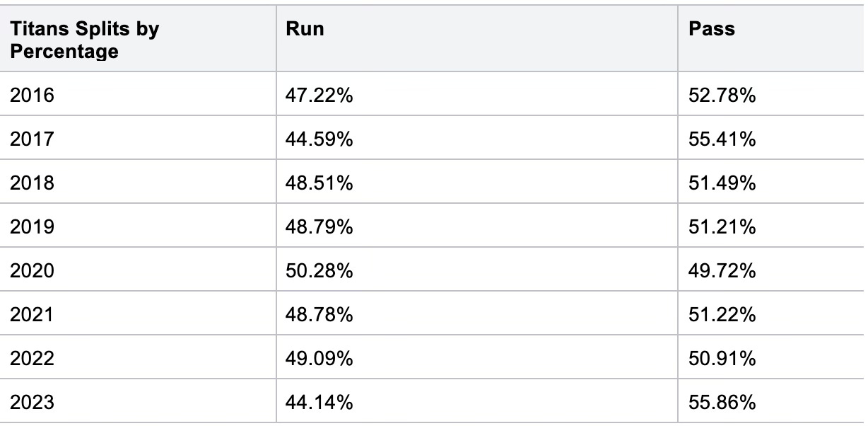Image resolution: width=868 pixels, height=426 pixels.
Task: Select the 44.59% run cell
Action: [x=477, y=139]
